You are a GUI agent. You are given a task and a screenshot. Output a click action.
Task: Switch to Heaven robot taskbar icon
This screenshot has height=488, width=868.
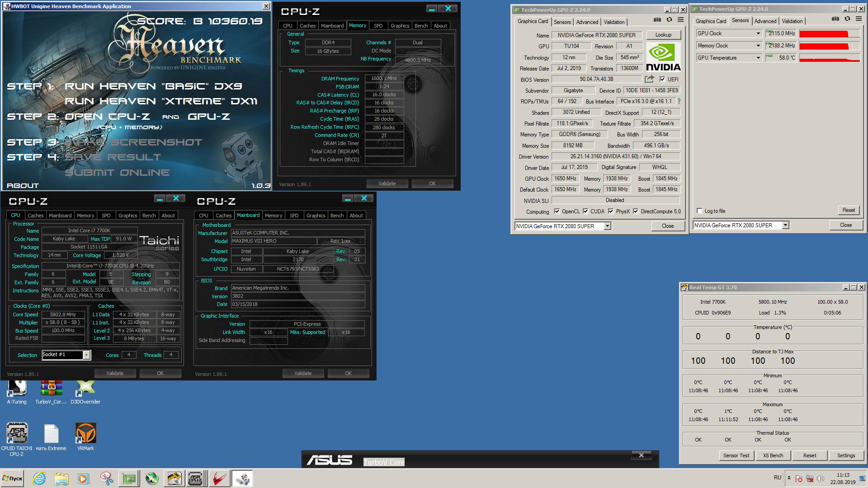pyautogui.click(x=242, y=479)
